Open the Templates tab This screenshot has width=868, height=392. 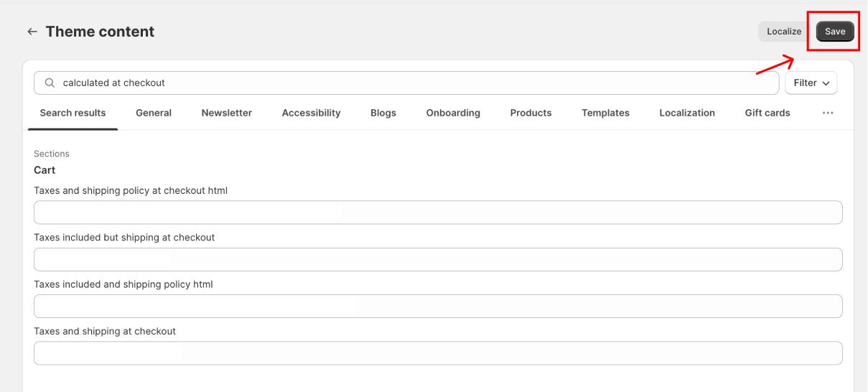[605, 113]
